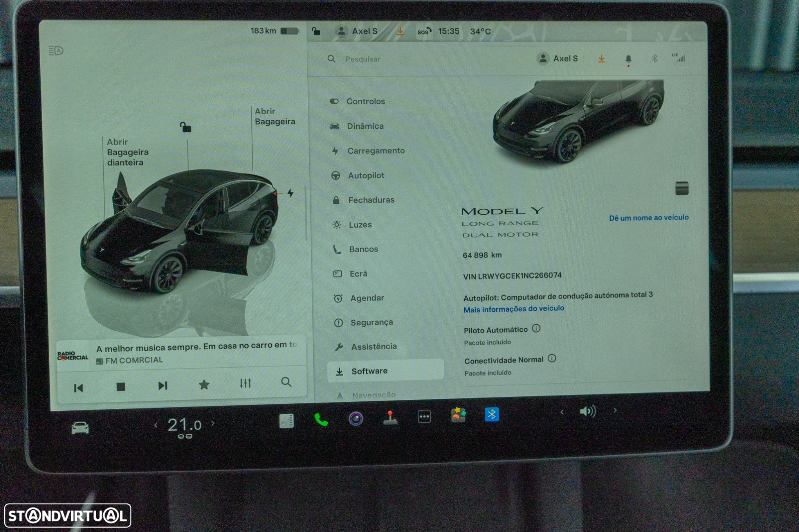Tap the charge port lightning icon
799x532 pixels.
290,193
